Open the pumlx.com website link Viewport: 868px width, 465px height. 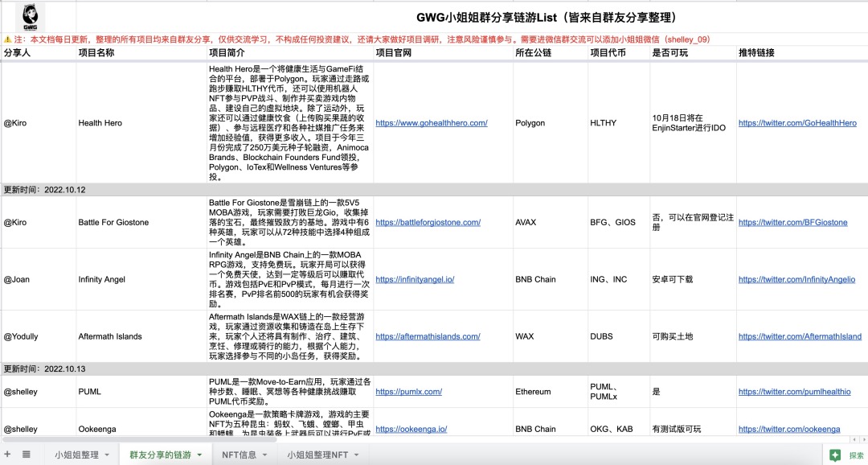pyautogui.click(x=408, y=392)
